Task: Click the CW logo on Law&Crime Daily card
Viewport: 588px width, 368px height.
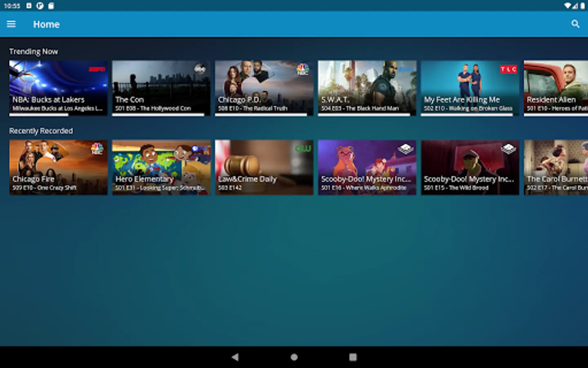Action: (x=303, y=148)
